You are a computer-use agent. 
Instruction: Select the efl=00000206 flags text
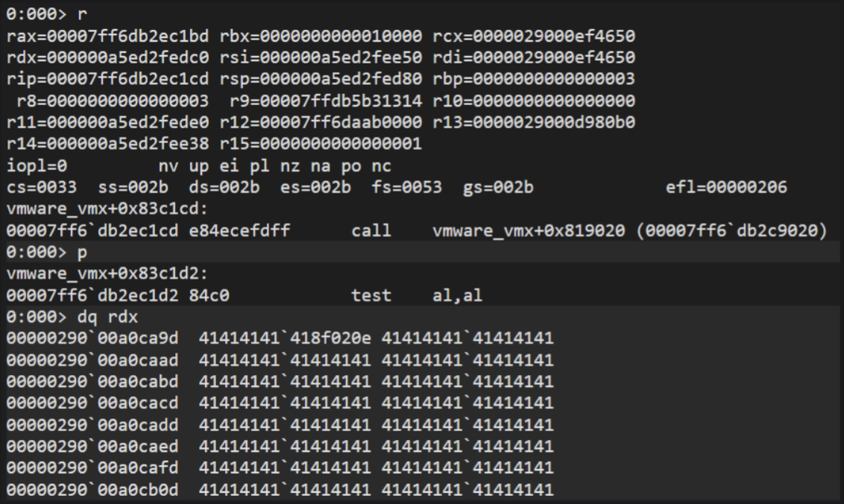(726, 186)
